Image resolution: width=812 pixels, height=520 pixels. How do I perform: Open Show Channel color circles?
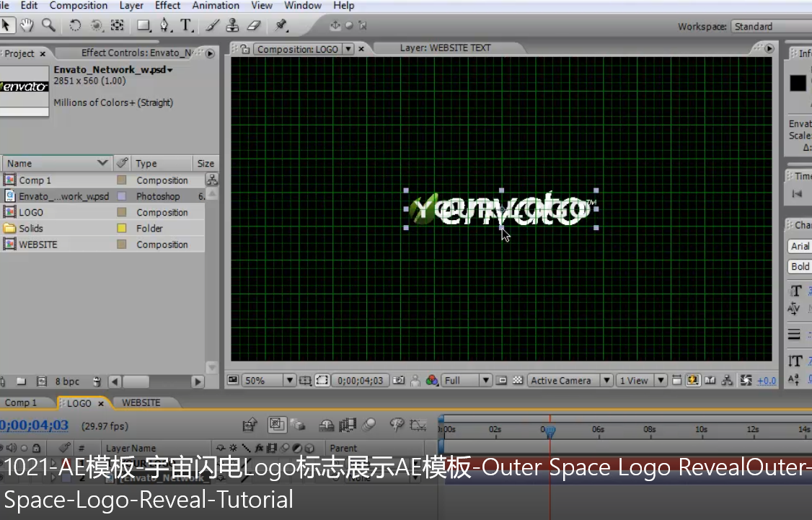(431, 381)
